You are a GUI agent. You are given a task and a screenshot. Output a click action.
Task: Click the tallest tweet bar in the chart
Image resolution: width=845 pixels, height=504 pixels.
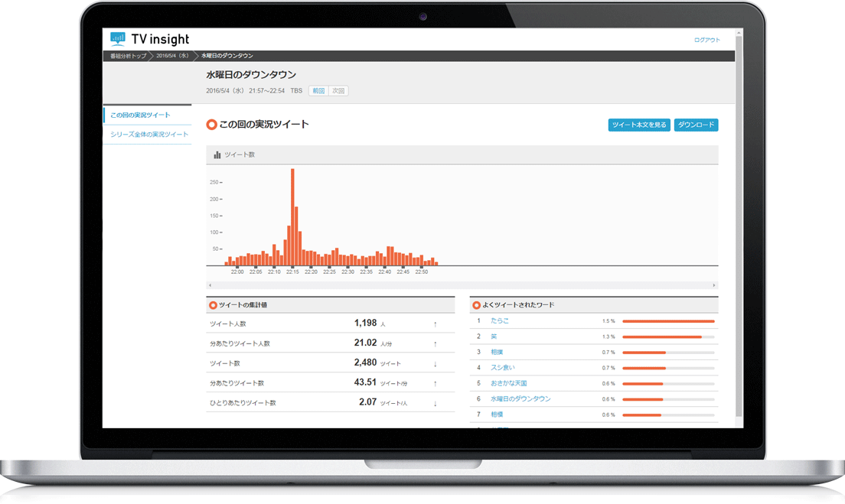(292, 217)
